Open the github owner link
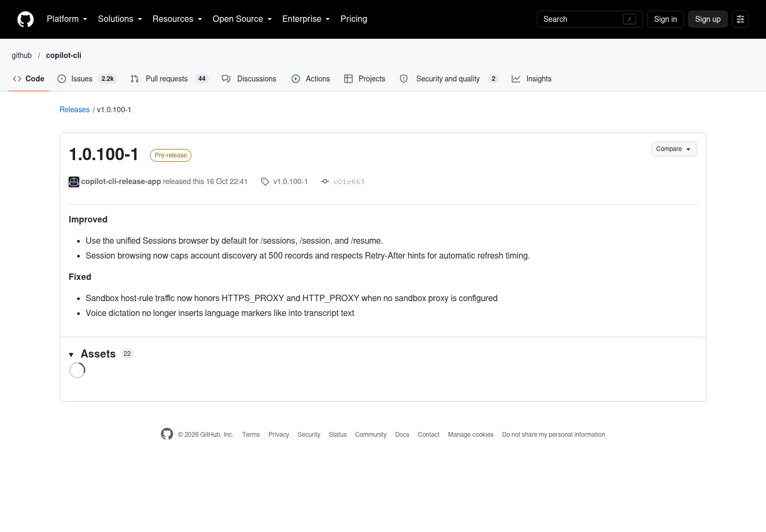 pos(22,55)
